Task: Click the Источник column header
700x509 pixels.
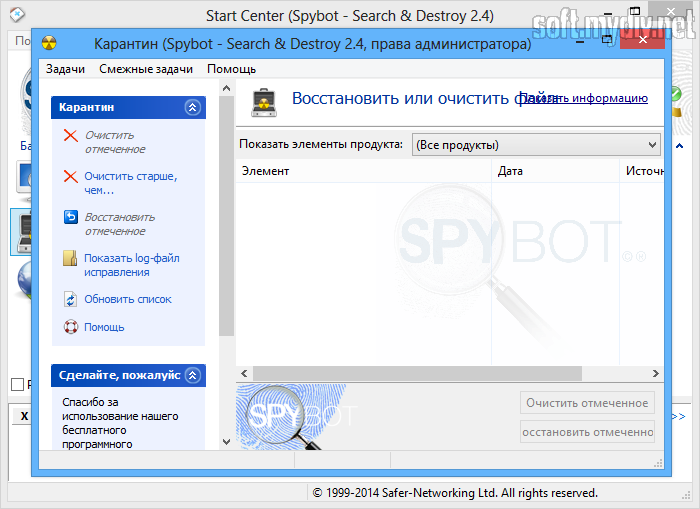Action: click(642, 171)
